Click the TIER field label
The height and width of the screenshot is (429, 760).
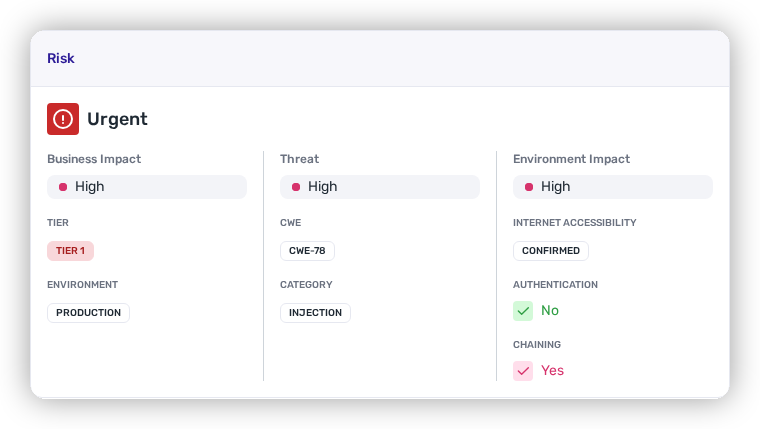pyautogui.click(x=58, y=222)
